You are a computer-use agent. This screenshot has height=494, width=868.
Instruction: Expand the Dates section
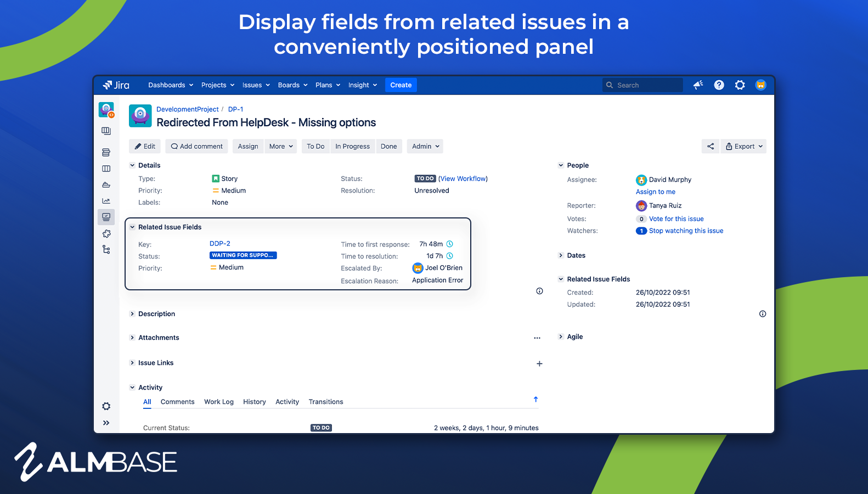tap(561, 255)
